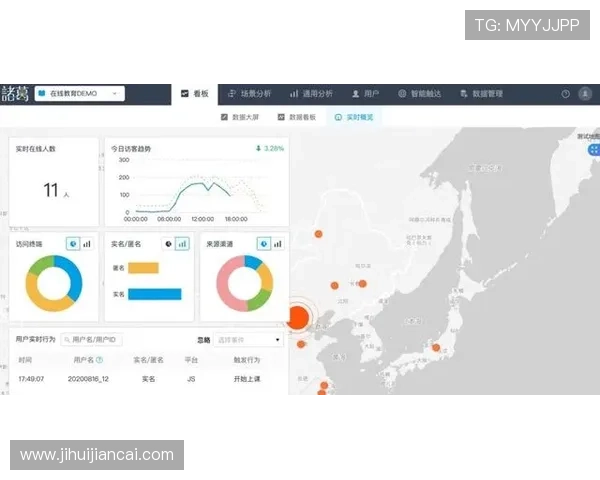Click the 平台 column header

(x=191, y=360)
